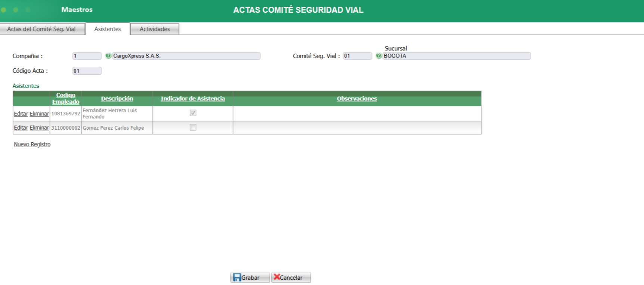Click the red X icon on Cancelar
This screenshot has height=285, width=644.
coord(277,277)
